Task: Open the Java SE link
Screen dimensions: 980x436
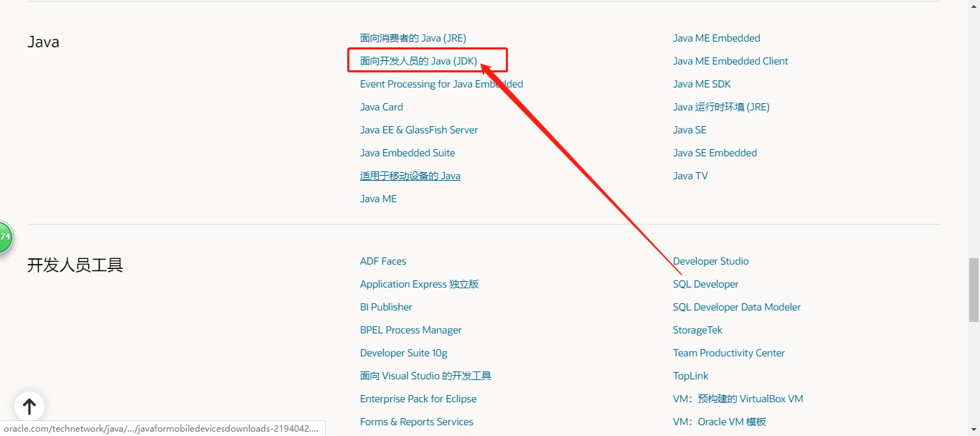Action: 689,130
